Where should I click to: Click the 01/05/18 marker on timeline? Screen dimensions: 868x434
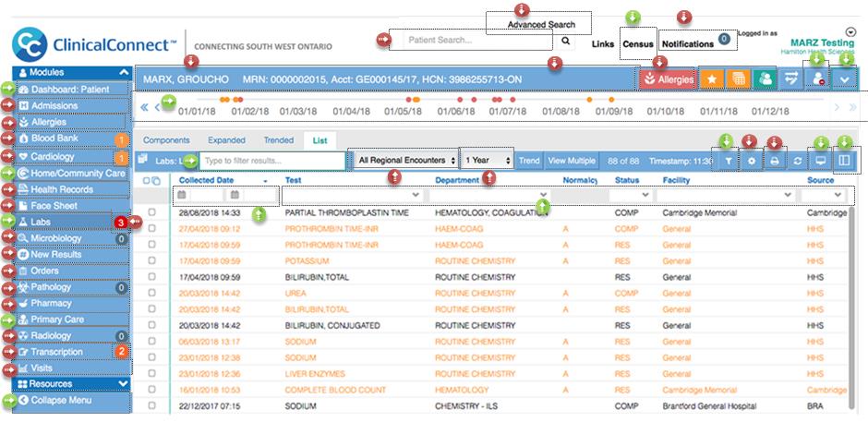pyautogui.click(x=403, y=111)
